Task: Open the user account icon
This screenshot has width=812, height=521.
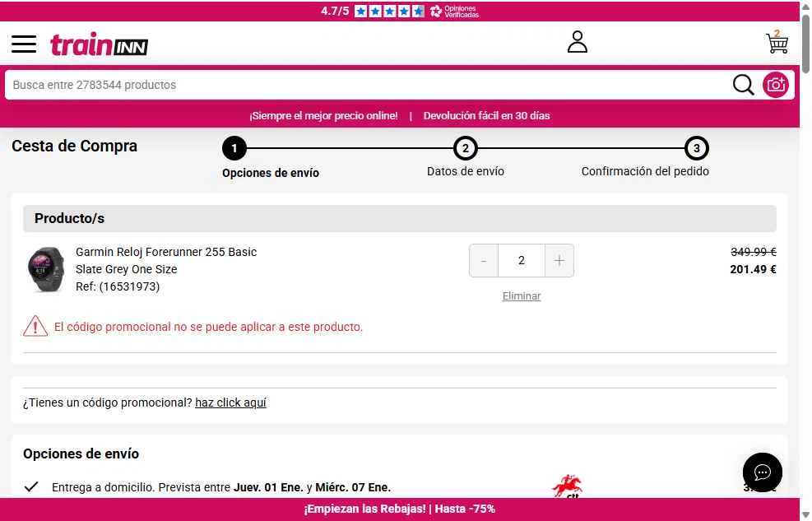Action: (577, 42)
